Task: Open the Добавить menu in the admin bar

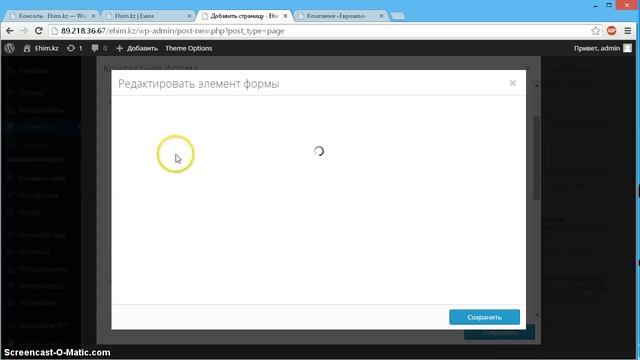Action: click(137, 48)
